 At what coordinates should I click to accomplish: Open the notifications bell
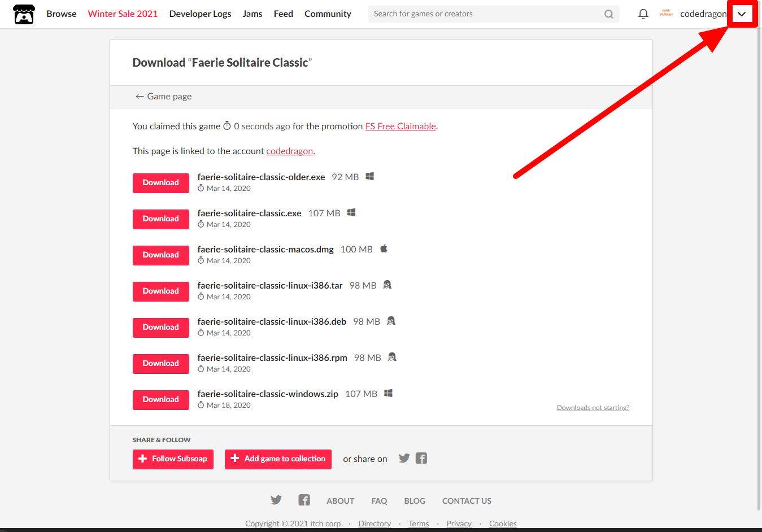(643, 14)
